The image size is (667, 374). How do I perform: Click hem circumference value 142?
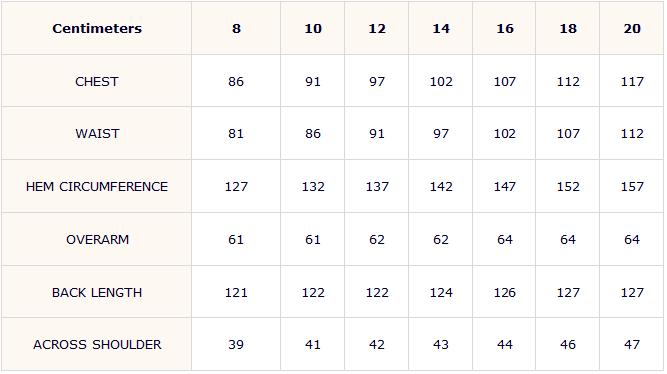click(x=441, y=186)
